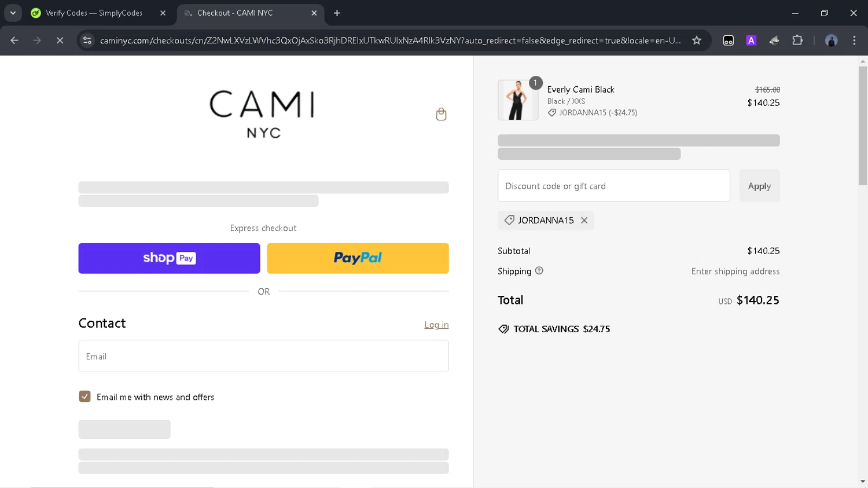This screenshot has width=868, height=488.
Task: Open a new browser tab
Action: 337,13
